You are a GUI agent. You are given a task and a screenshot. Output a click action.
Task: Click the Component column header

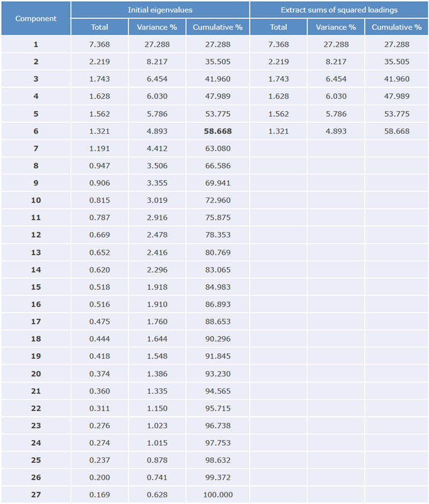(36, 18)
